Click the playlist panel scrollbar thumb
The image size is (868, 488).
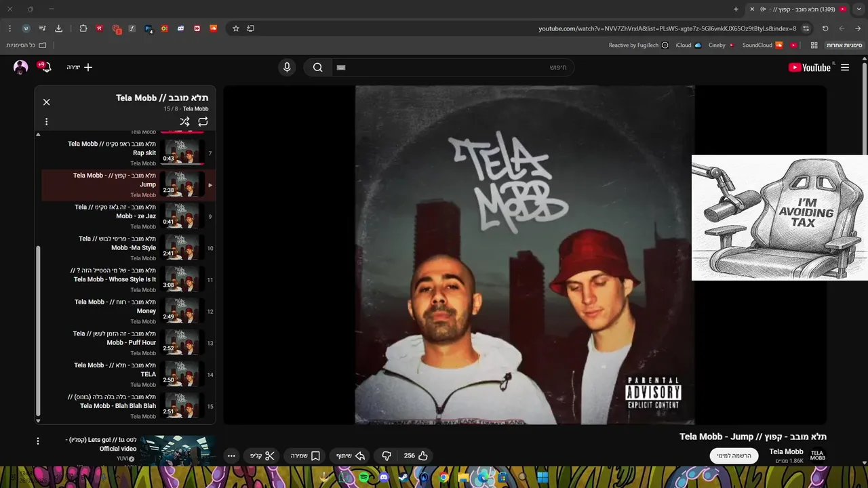(38, 330)
